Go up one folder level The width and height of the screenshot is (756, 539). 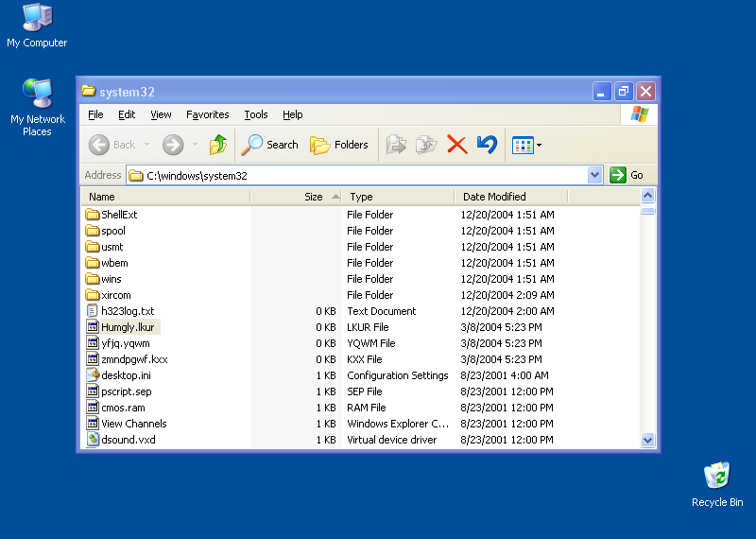[218, 145]
